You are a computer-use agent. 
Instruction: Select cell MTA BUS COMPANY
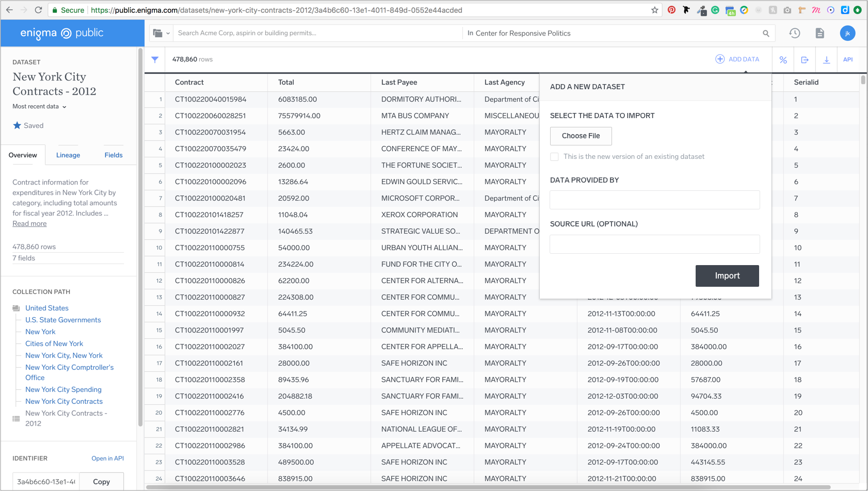422,116
